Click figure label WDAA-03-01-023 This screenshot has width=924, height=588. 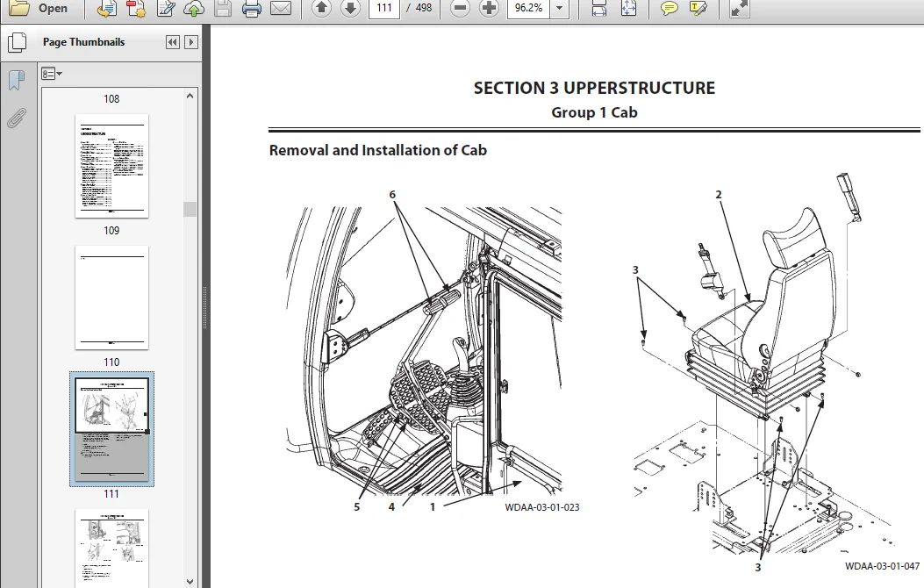pos(542,507)
